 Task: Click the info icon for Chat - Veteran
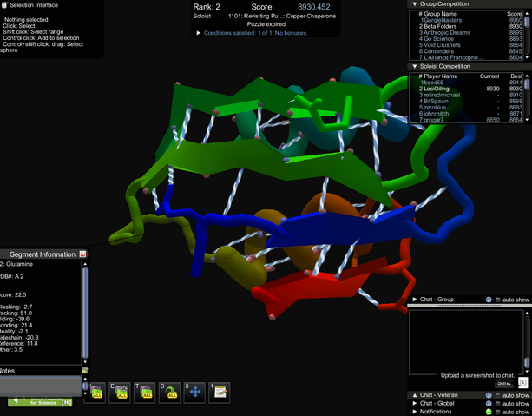point(489,395)
